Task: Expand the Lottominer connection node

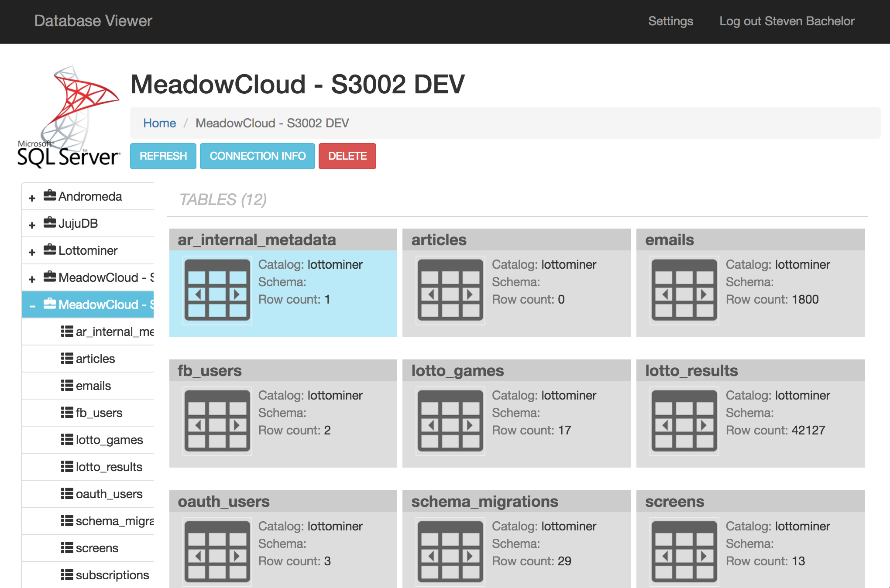Action: coord(32,252)
